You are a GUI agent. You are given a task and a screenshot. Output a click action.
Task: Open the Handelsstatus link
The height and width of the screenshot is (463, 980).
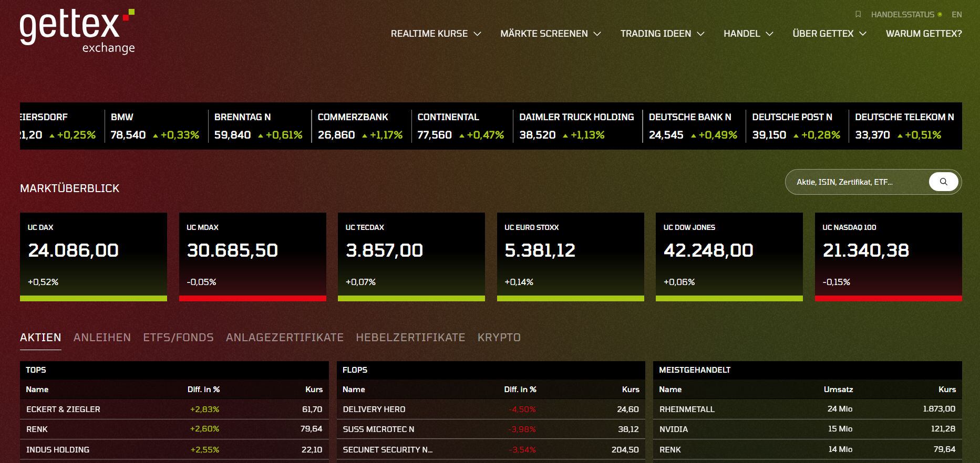click(x=906, y=14)
